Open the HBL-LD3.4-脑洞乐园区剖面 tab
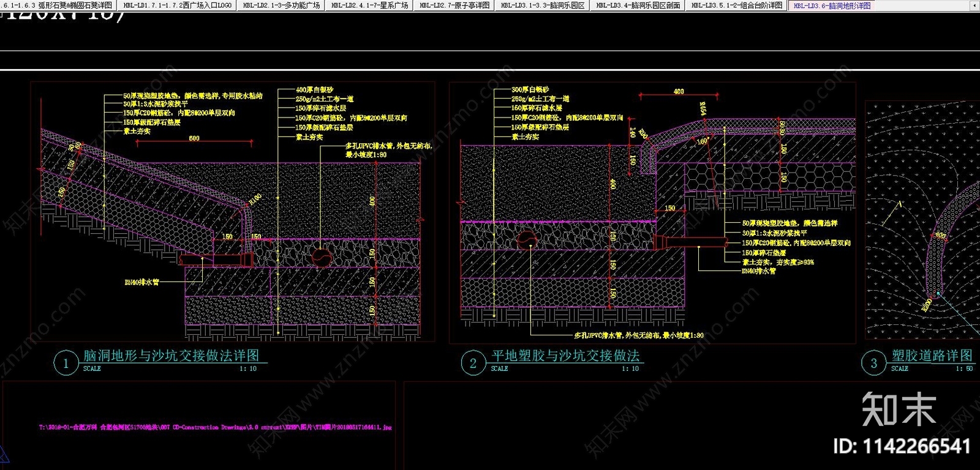Screen dimensions: 980x470 638,5
